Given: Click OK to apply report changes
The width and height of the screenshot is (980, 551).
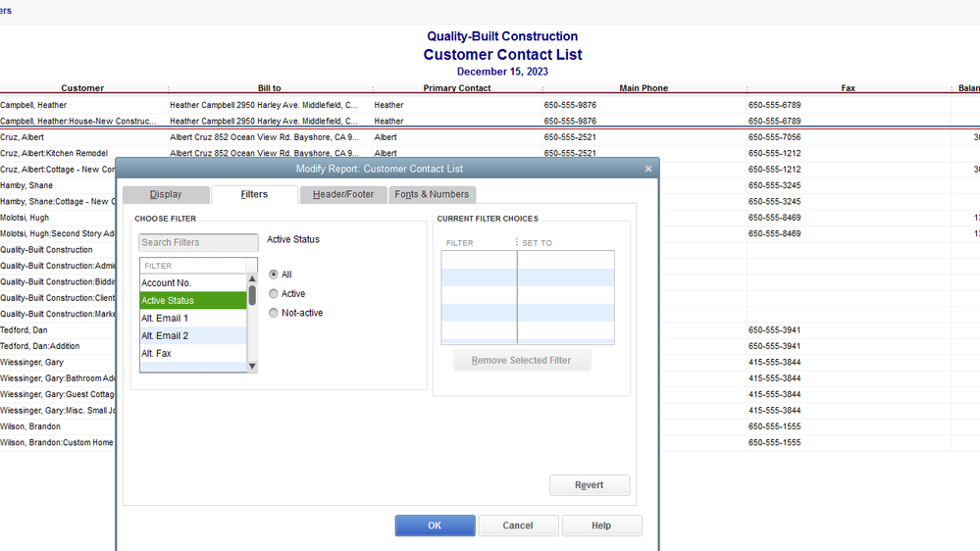Looking at the screenshot, I should (435, 526).
